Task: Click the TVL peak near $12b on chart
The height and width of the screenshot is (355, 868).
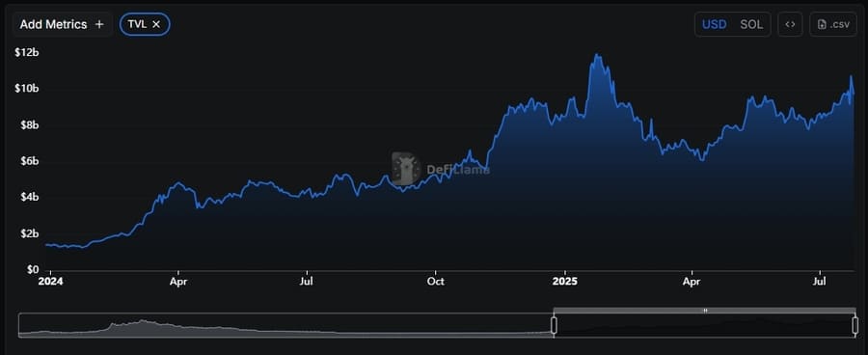Action: 596,54
